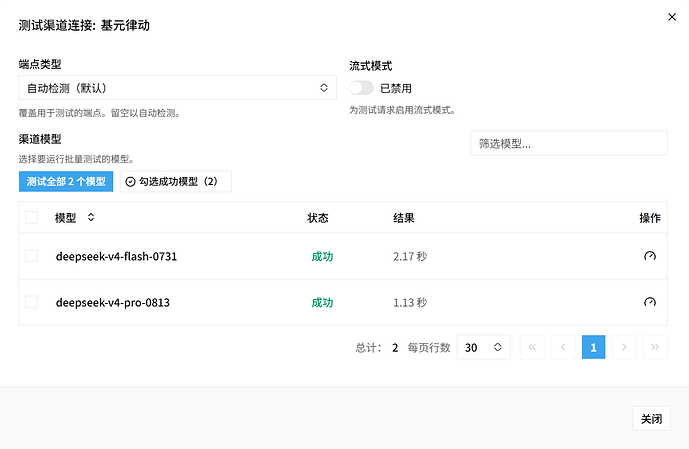Click the 2.17 秒 result cell
689x449 pixels.
click(410, 256)
